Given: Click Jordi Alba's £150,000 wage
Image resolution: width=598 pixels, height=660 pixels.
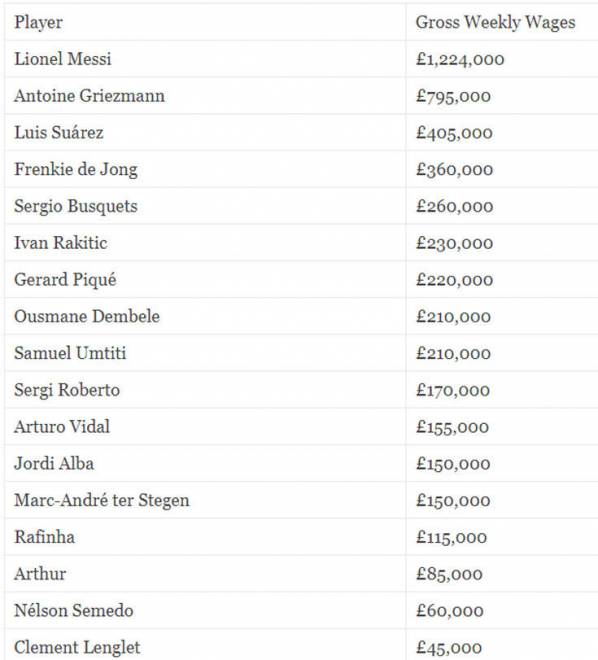Looking at the screenshot, I should [x=453, y=464].
